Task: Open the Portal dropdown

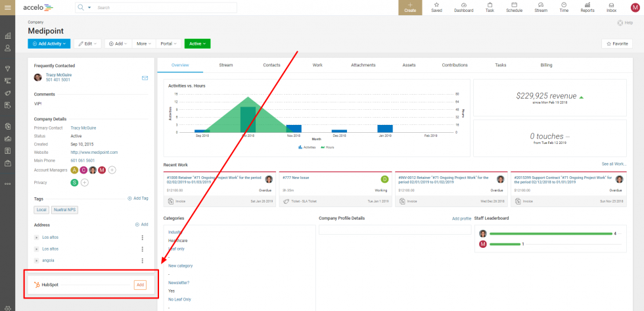Action: (x=169, y=43)
